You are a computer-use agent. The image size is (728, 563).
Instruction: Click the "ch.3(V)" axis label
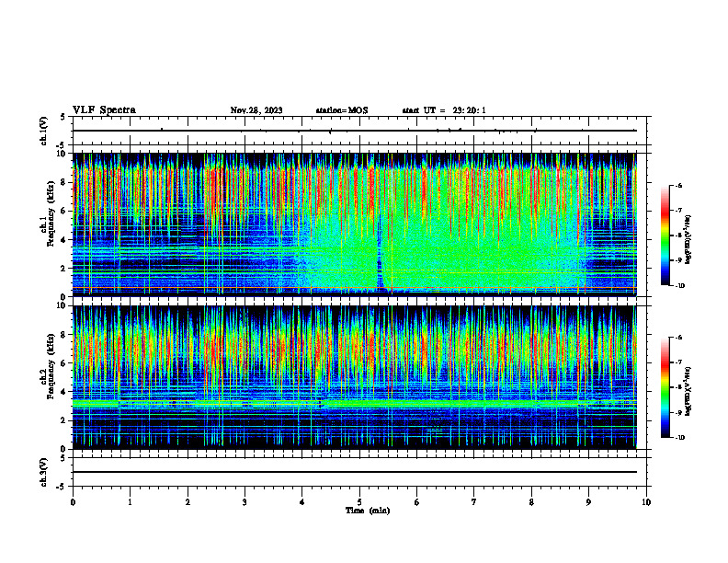coord(44,472)
